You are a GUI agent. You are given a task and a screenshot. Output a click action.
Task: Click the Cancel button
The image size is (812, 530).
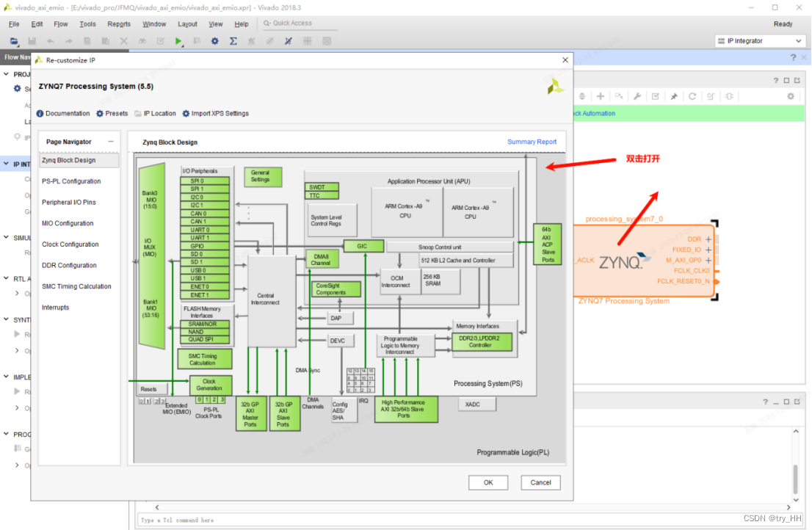[540, 482]
